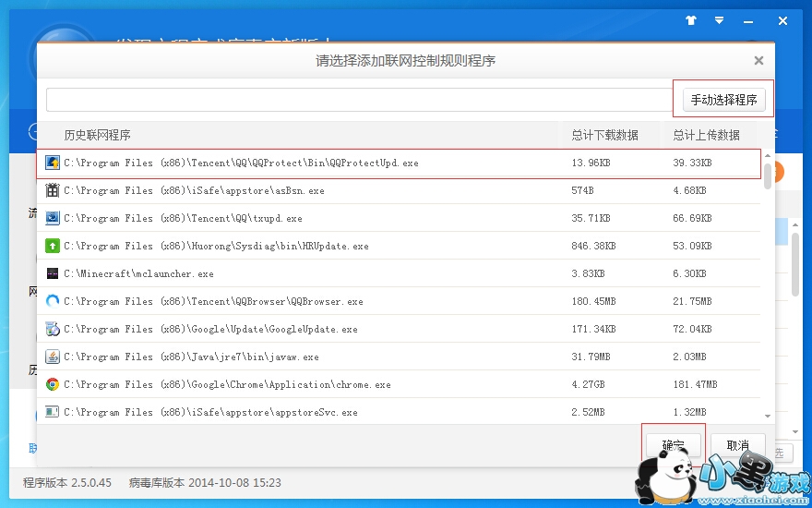Click download value 574B
812x508 pixels.
tap(582, 190)
